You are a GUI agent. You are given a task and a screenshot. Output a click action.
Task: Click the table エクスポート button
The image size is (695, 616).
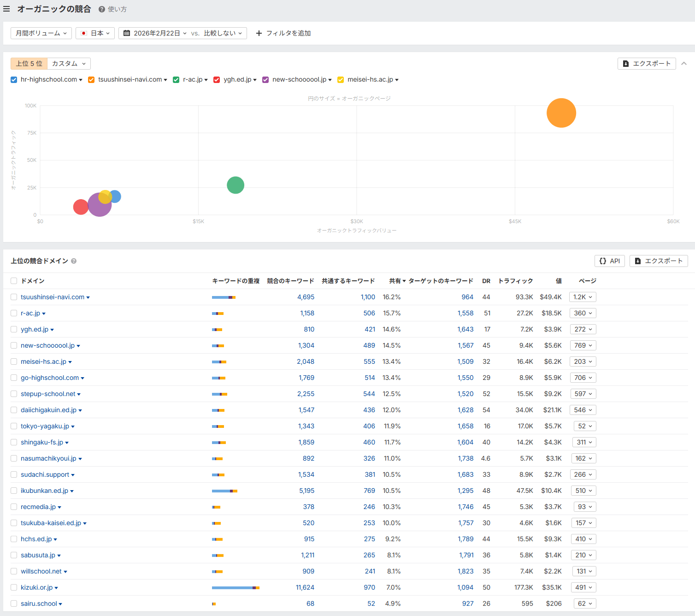[x=659, y=261]
